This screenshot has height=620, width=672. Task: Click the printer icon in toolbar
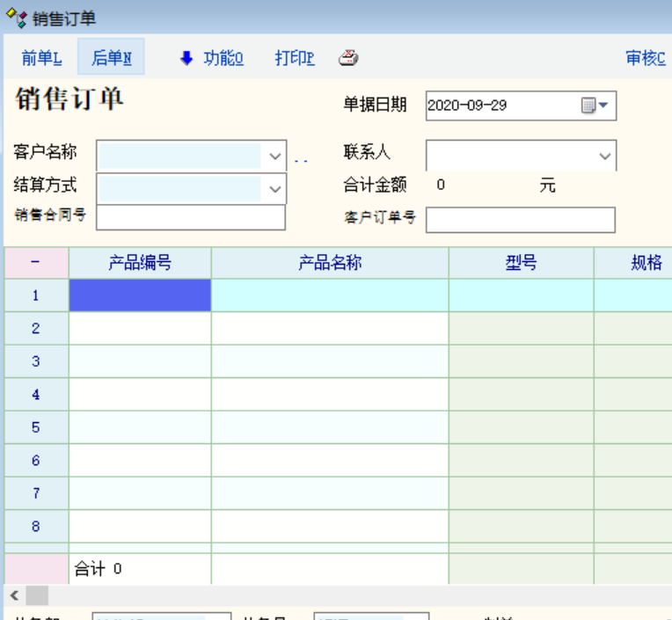pos(348,59)
